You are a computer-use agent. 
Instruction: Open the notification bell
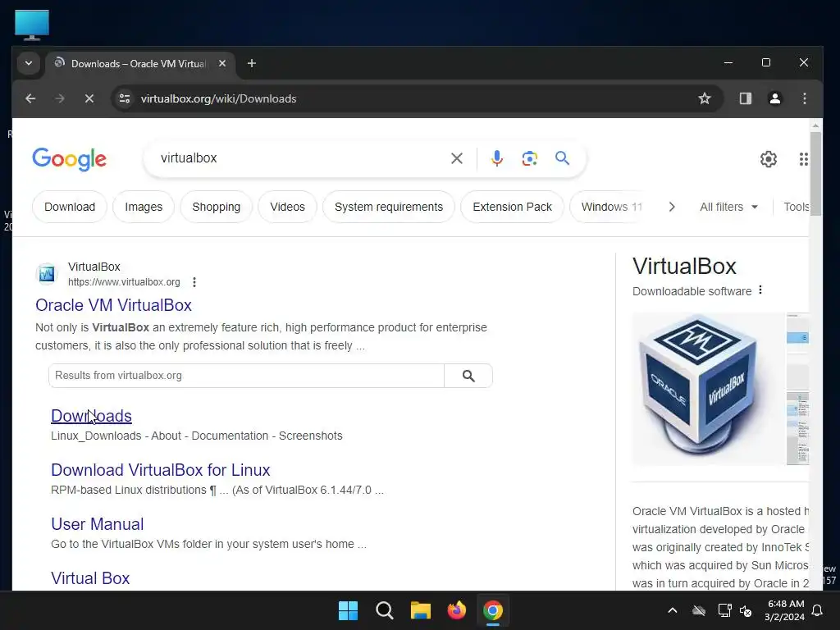click(818, 610)
